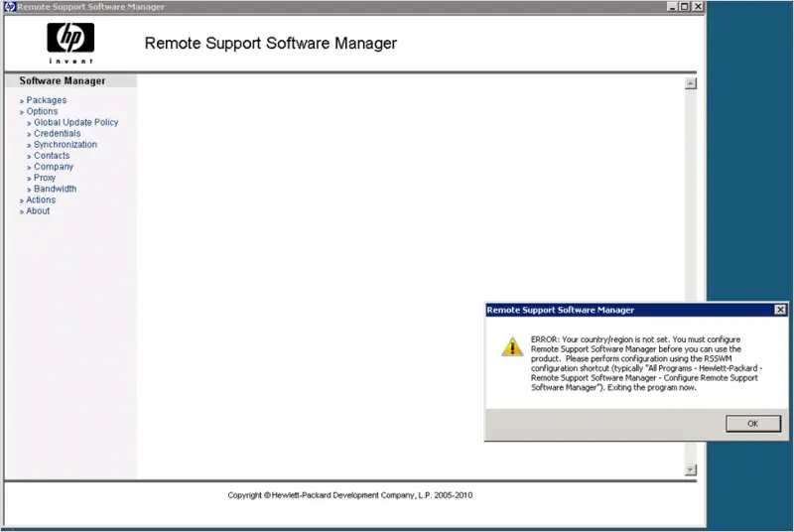
Task: Close the error dialog with its X button
Action: click(x=780, y=310)
